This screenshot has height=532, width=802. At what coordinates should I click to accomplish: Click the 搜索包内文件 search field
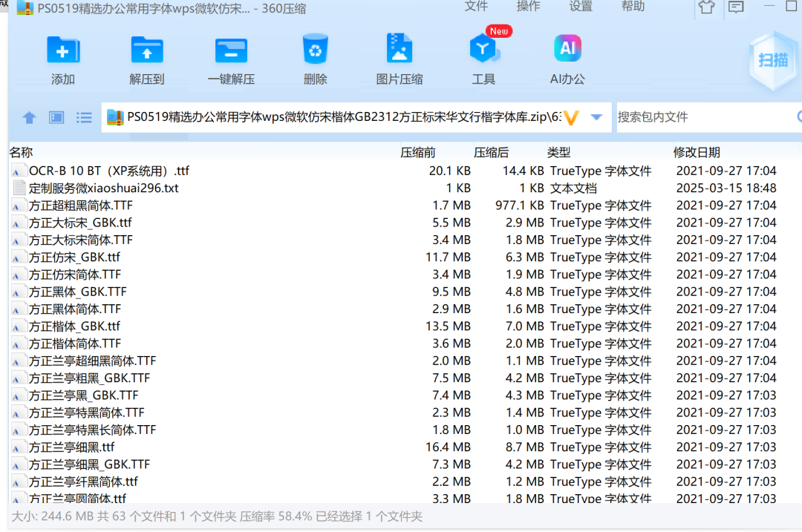point(708,117)
